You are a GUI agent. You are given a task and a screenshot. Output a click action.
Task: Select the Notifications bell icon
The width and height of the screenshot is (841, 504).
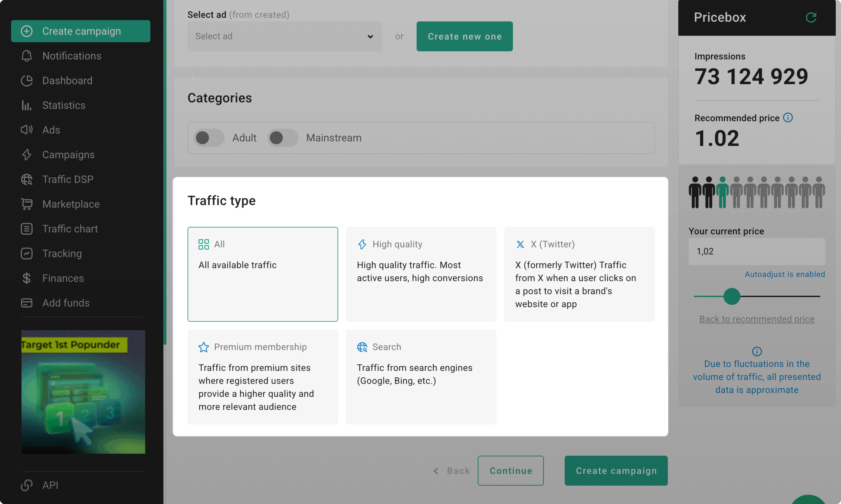click(x=27, y=56)
